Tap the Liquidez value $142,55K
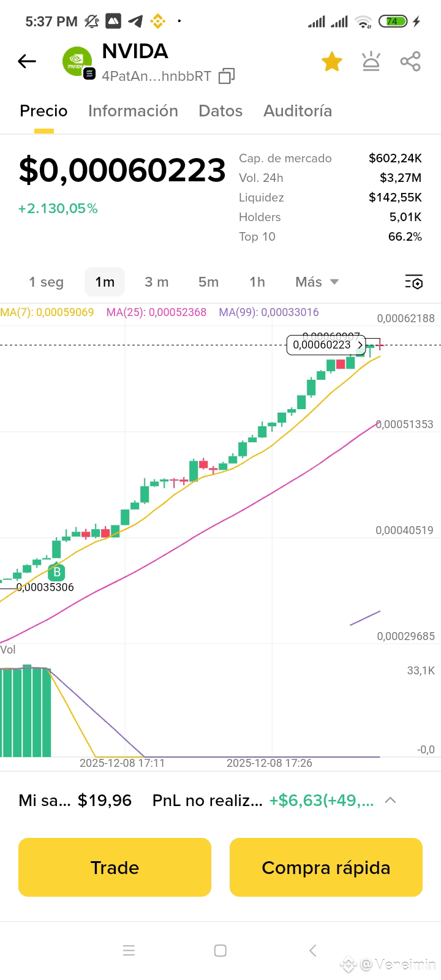Image resolution: width=441 pixels, height=980 pixels. [395, 197]
